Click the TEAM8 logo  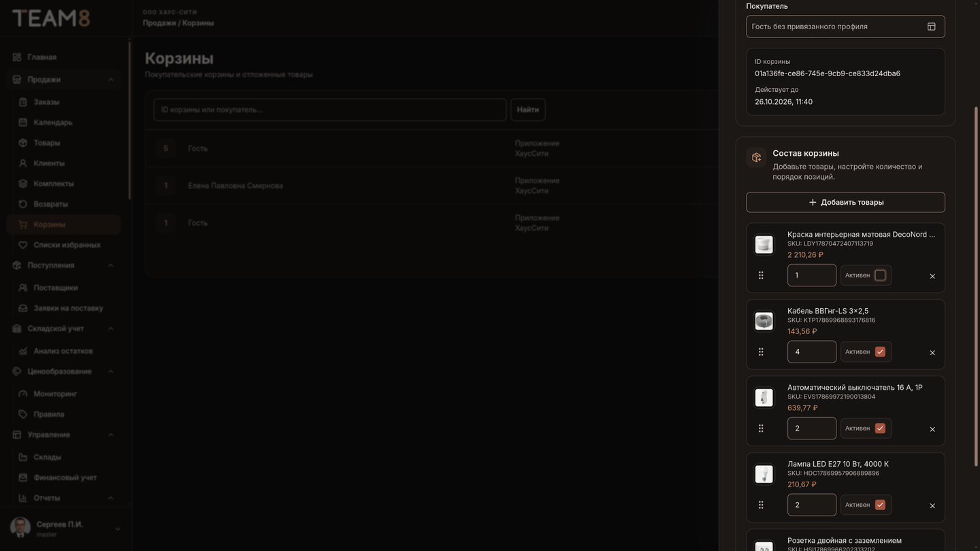coord(51,18)
